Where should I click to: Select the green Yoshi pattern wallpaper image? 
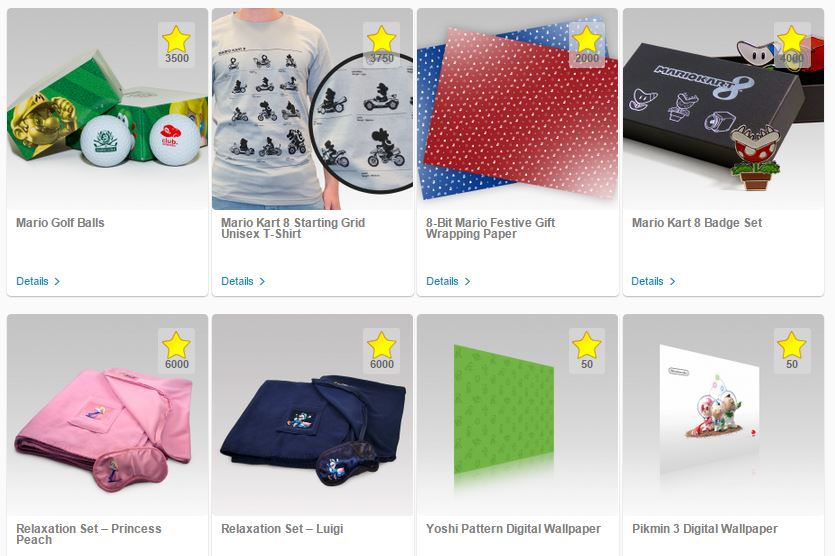(x=517, y=415)
